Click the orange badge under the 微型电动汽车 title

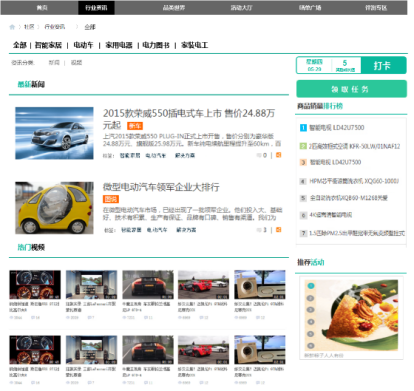click(111, 199)
